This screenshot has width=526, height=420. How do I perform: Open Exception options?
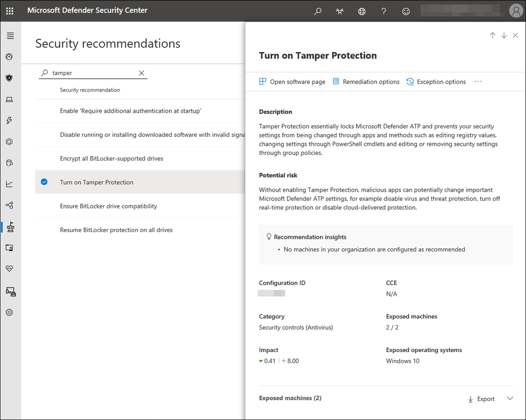click(x=436, y=82)
